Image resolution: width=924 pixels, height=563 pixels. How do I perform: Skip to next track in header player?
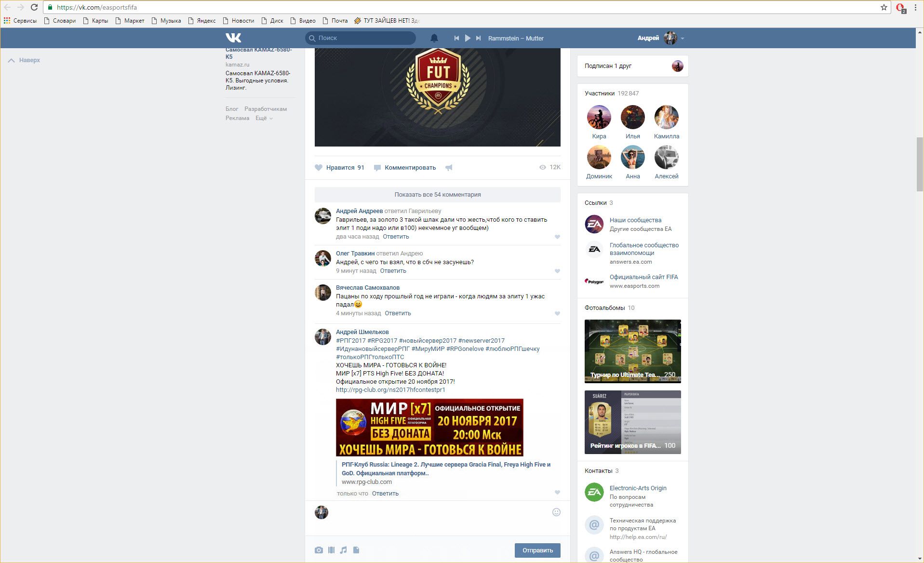[x=478, y=38]
